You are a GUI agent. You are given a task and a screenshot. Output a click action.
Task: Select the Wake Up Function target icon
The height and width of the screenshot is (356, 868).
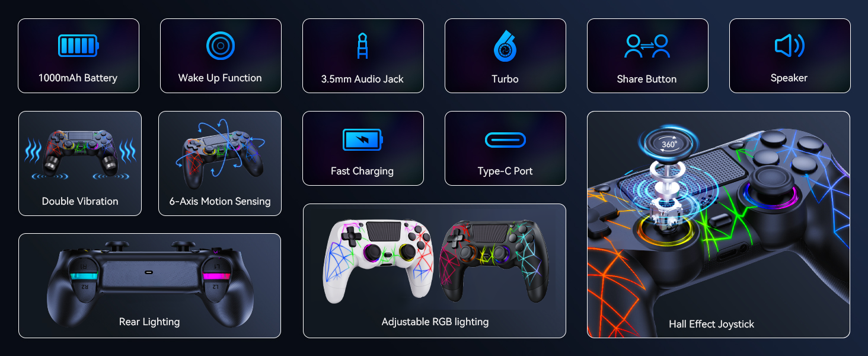221,46
